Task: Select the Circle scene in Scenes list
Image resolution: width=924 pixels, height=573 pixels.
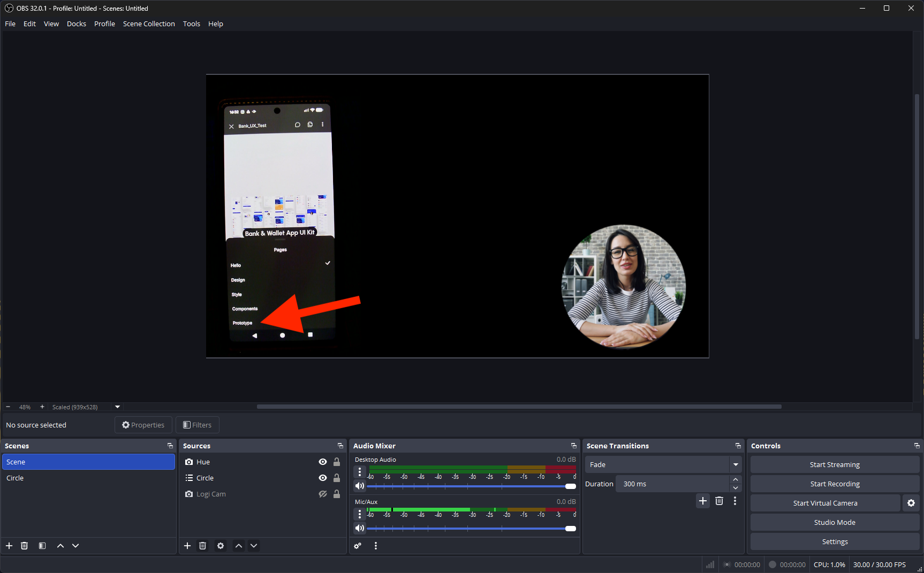Action: [x=15, y=478]
